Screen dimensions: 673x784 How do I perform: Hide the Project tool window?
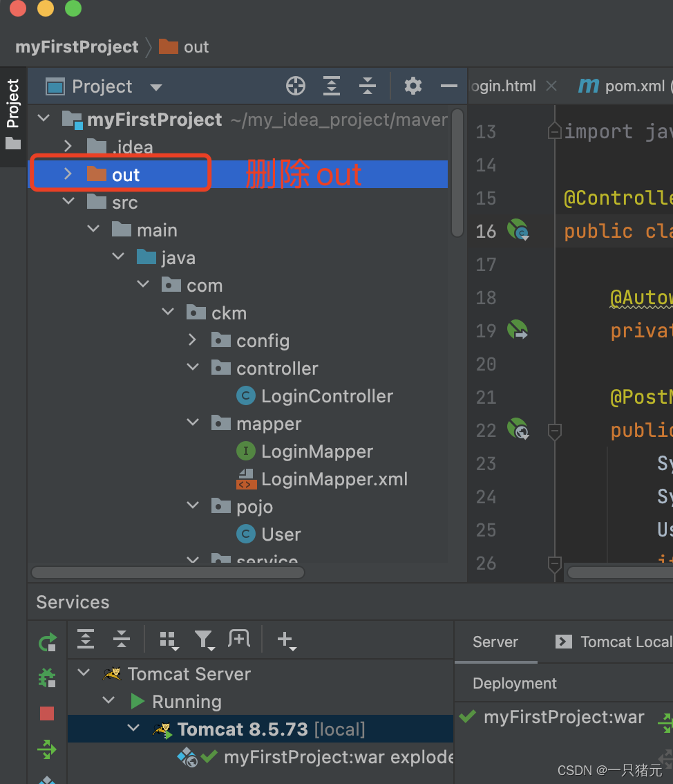pyautogui.click(x=448, y=86)
